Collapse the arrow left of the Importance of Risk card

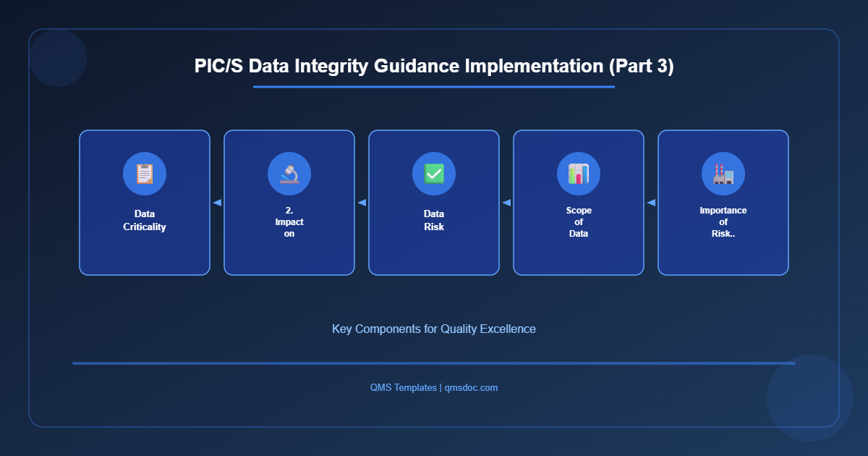pyautogui.click(x=651, y=203)
